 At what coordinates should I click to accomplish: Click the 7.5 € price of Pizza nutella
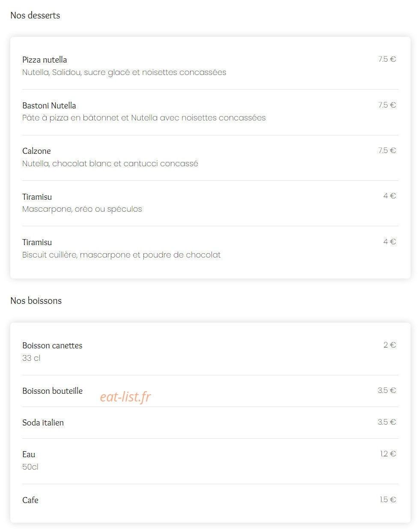click(387, 59)
